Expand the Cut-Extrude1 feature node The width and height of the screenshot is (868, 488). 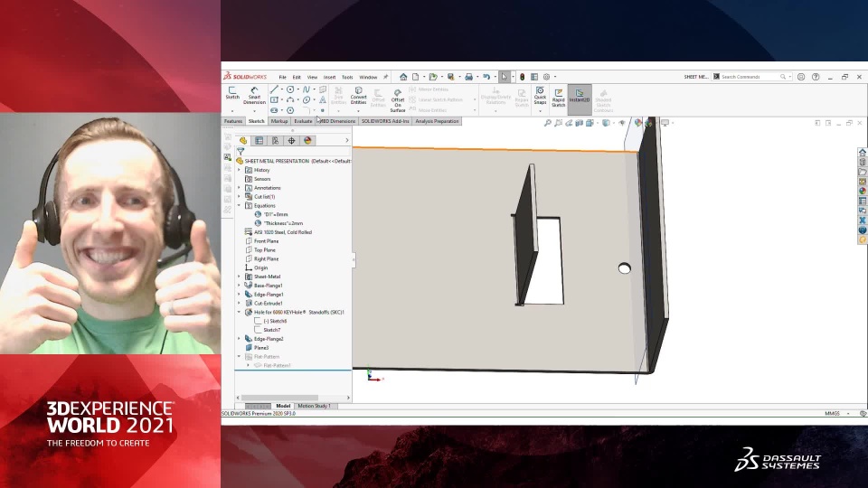click(239, 303)
